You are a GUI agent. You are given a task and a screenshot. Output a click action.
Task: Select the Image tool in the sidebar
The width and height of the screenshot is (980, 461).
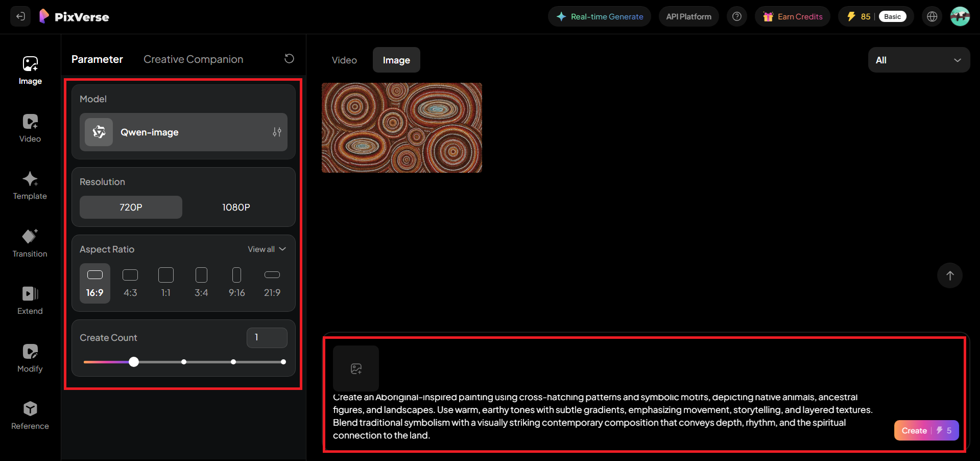point(30,70)
